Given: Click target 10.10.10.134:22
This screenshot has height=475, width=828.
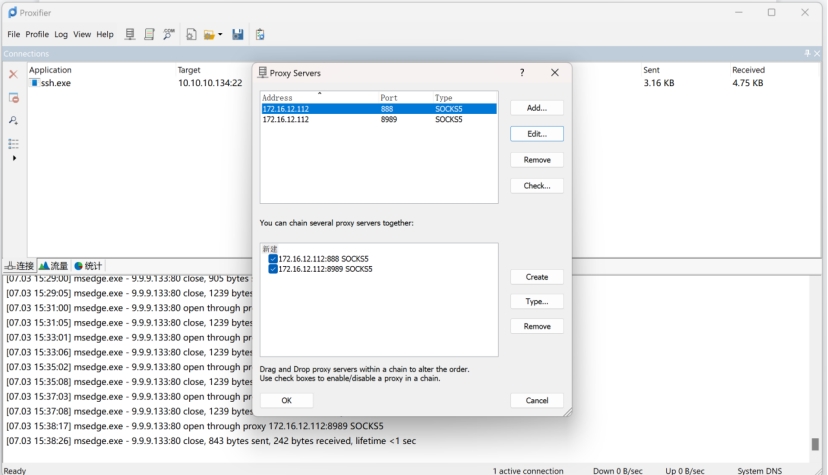Looking at the screenshot, I should pos(210,83).
